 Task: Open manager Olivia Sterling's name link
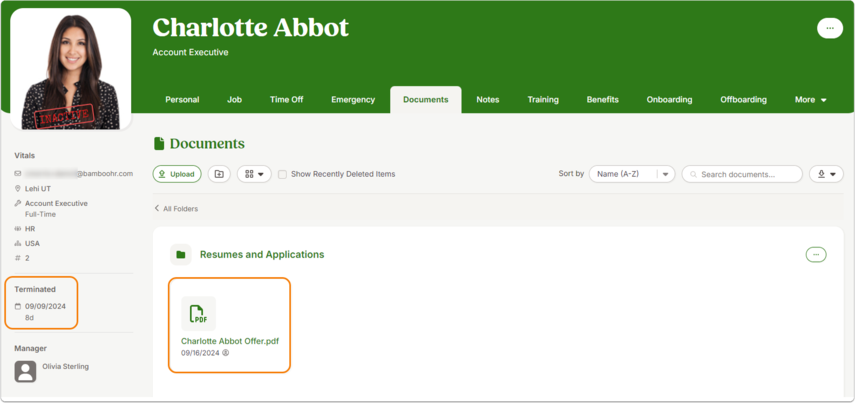tap(65, 366)
